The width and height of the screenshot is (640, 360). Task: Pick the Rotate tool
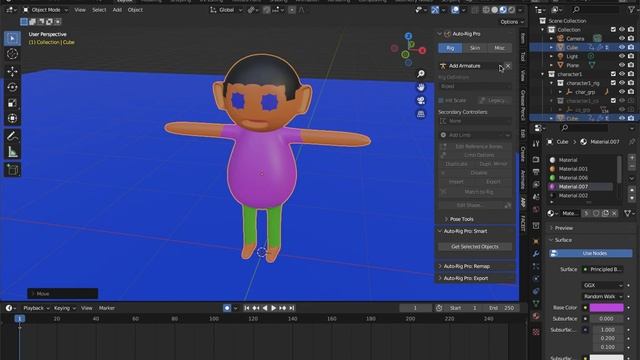click(x=12, y=87)
